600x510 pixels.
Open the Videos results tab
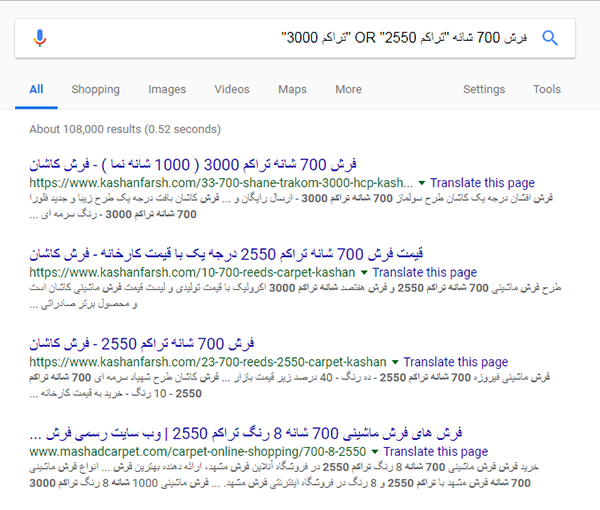pyautogui.click(x=232, y=89)
